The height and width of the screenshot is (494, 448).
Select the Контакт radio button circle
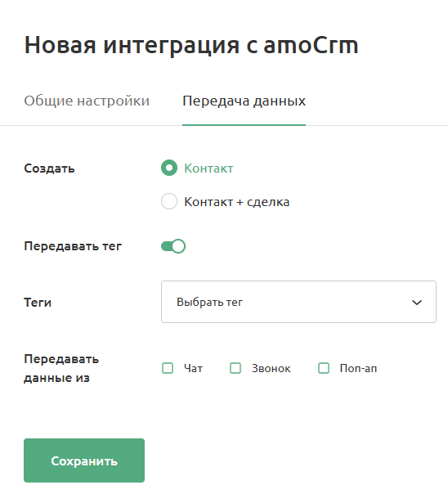pyautogui.click(x=169, y=168)
